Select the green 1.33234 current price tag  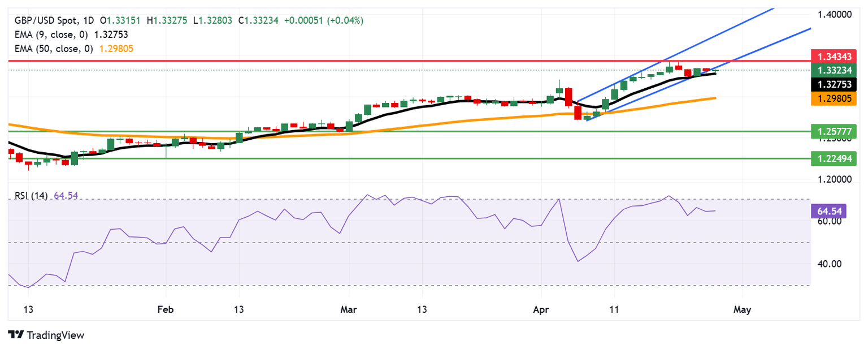pyautogui.click(x=834, y=70)
